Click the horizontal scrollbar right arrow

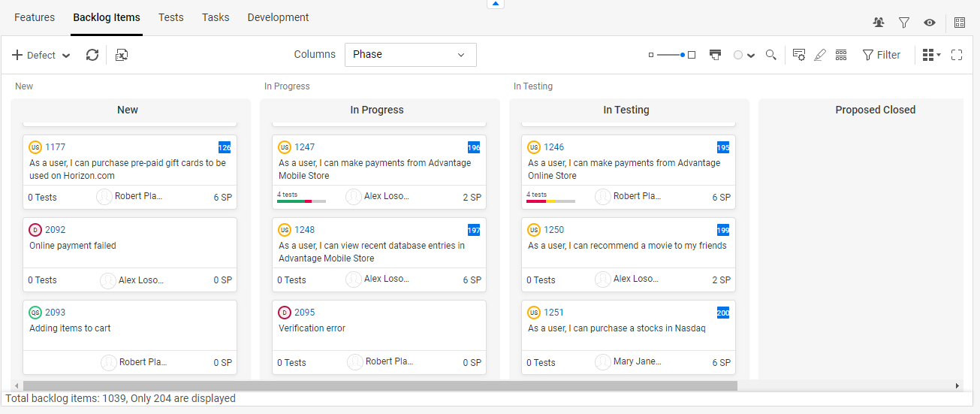pyautogui.click(x=957, y=385)
